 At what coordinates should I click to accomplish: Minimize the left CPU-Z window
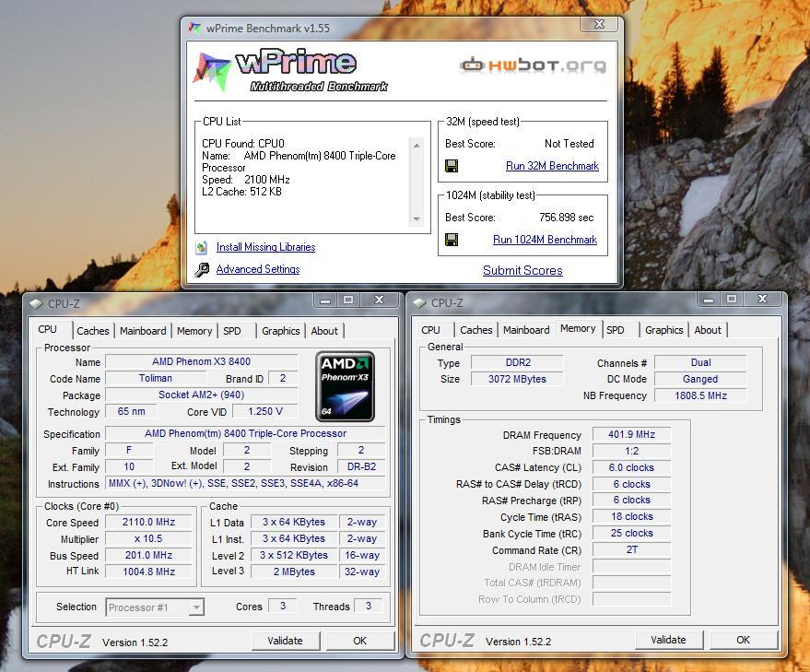point(325,300)
